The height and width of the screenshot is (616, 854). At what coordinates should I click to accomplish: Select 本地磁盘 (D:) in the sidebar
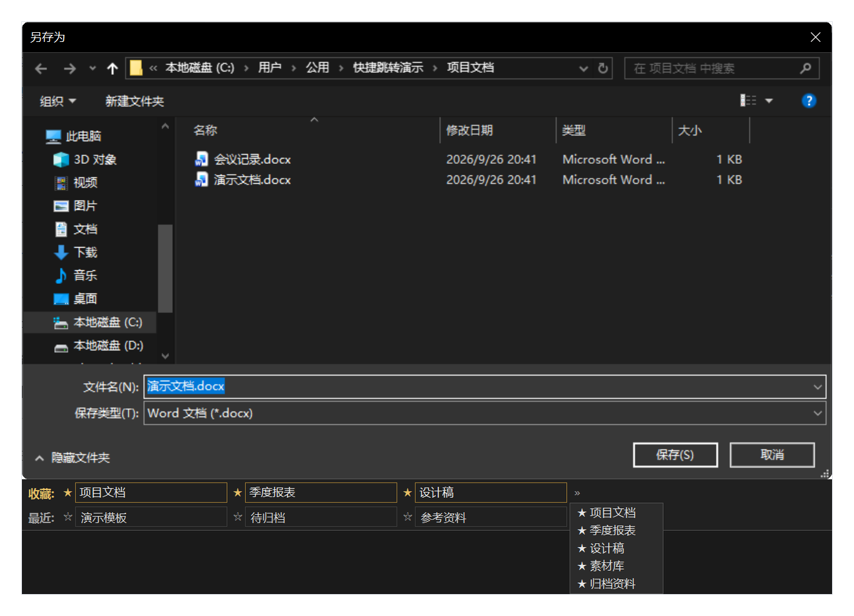[x=99, y=346]
